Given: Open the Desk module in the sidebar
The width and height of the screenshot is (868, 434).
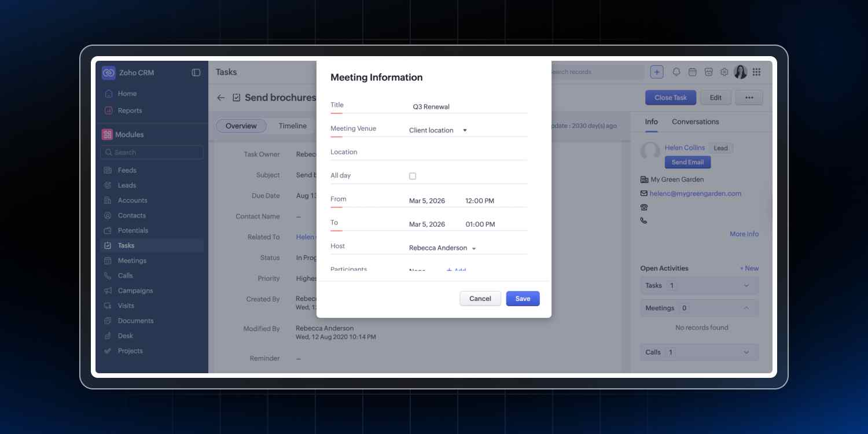Looking at the screenshot, I should click(x=126, y=336).
